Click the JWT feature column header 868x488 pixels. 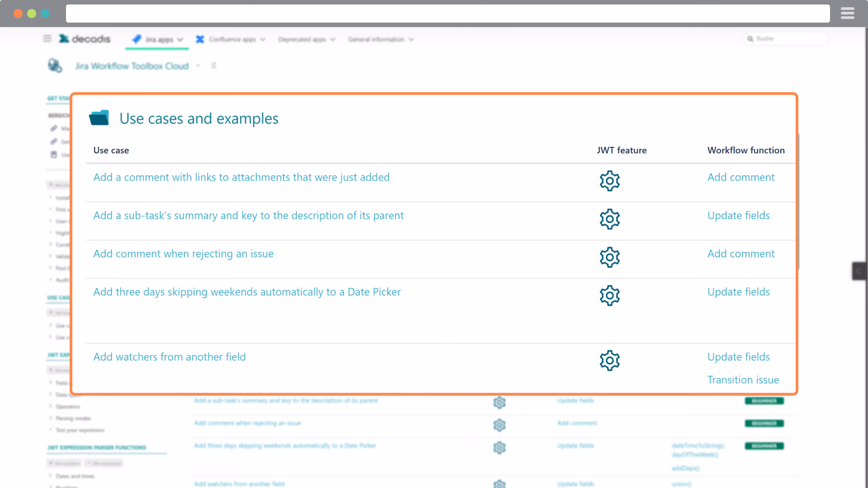pyautogui.click(x=622, y=150)
